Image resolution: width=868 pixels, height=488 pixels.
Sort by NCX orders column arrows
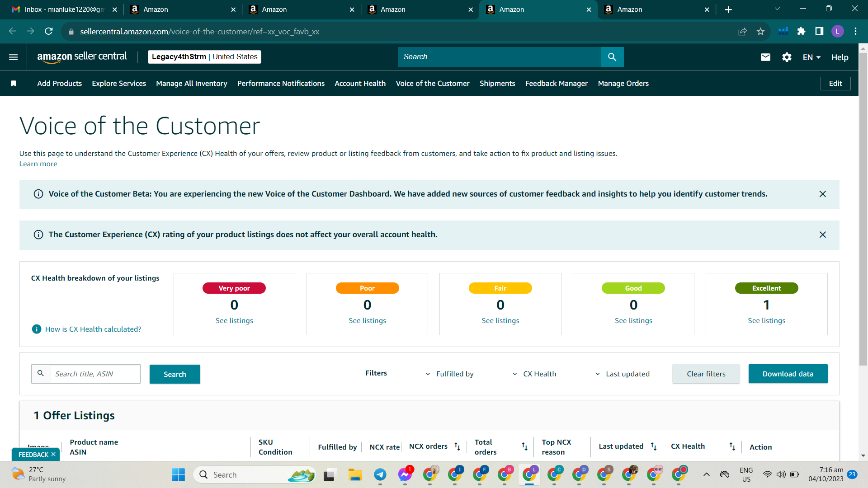(457, 446)
